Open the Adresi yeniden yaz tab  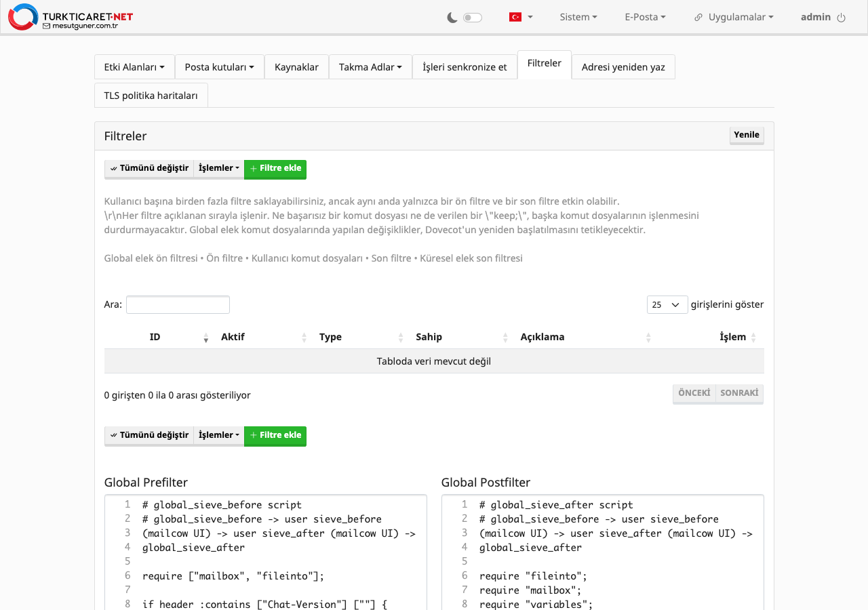(623, 67)
